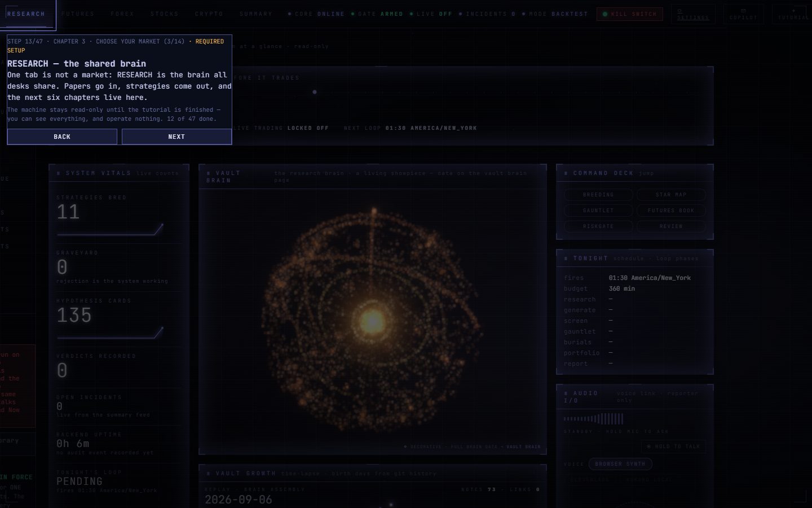This screenshot has width=812, height=508.
Task: Jump to BREEDING from Command Deck
Action: 598,195
